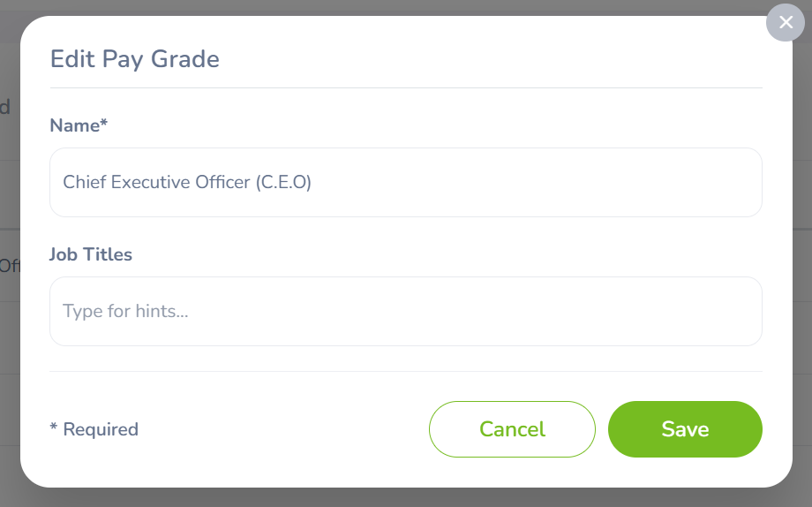Save the pay grade changes

tap(685, 429)
